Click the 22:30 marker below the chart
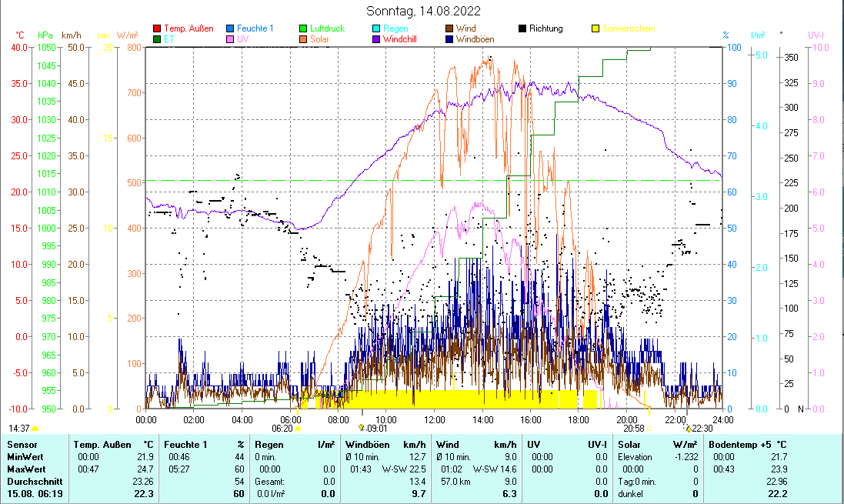844x504 pixels. pos(702,429)
